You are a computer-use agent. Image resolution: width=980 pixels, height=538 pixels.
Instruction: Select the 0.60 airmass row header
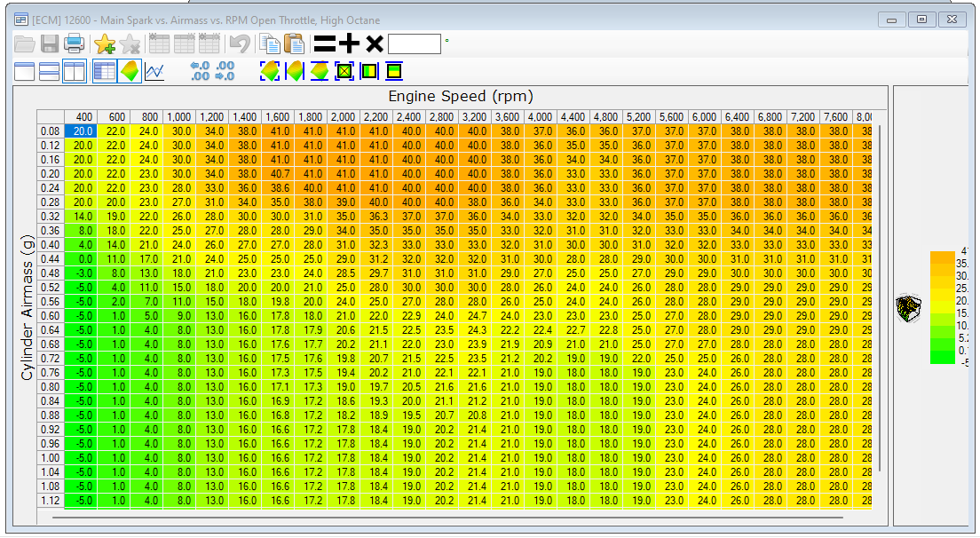coord(51,316)
